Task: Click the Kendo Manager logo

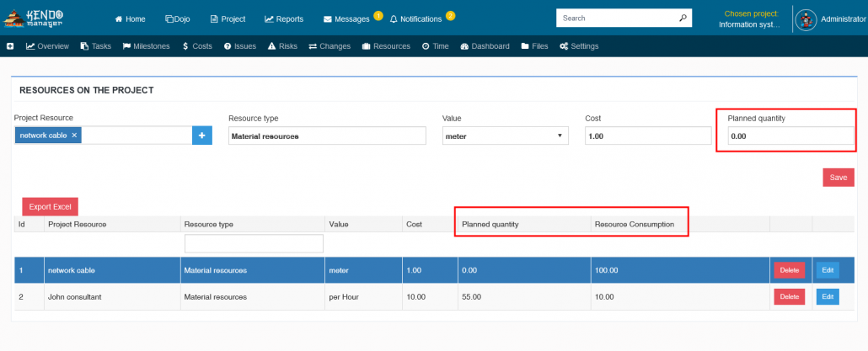Action: (x=33, y=17)
